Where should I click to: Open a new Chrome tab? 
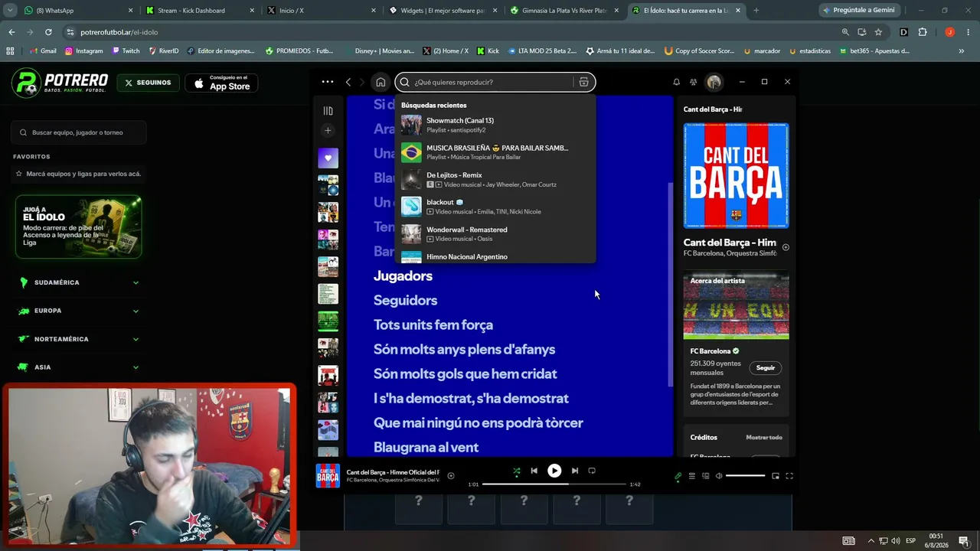click(x=756, y=11)
